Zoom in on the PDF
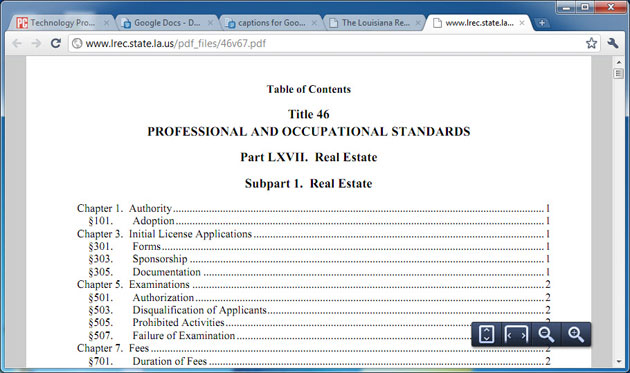Screen dimensions: 630x373 click(x=576, y=334)
